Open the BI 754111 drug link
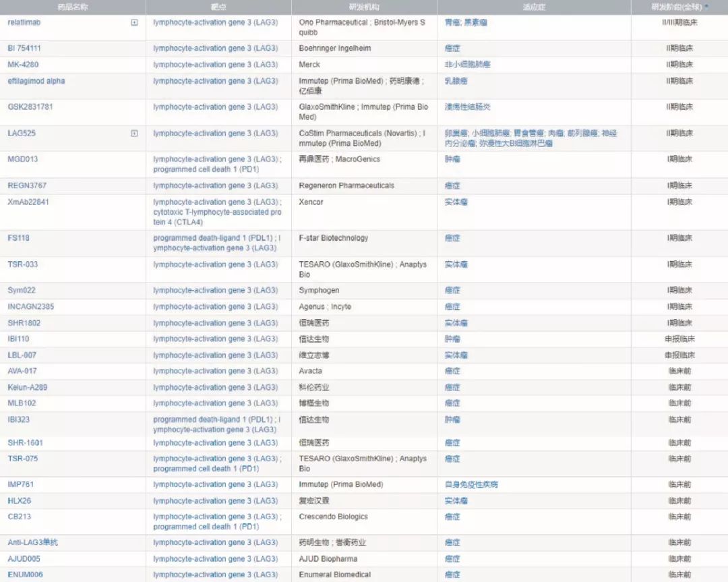 (x=24, y=49)
